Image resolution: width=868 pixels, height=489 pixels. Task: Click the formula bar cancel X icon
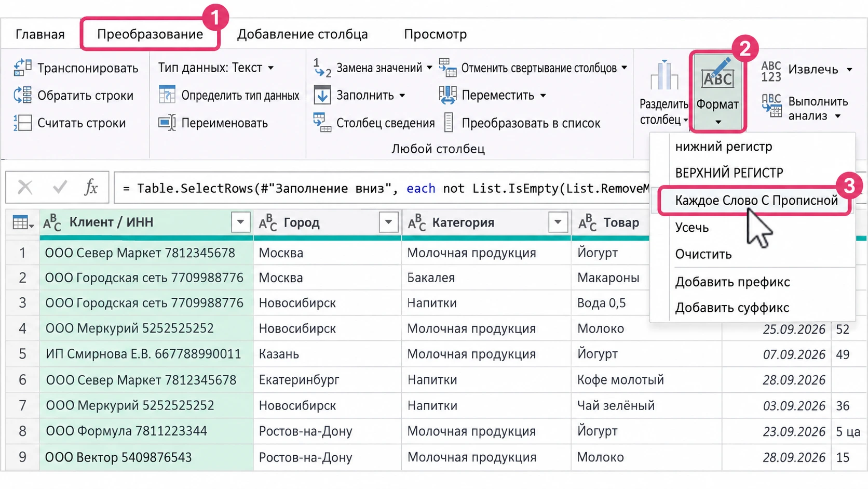pos(25,187)
